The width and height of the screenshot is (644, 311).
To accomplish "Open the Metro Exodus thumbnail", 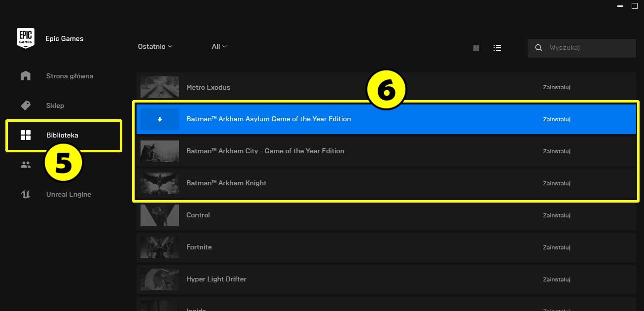I will point(160,87).
